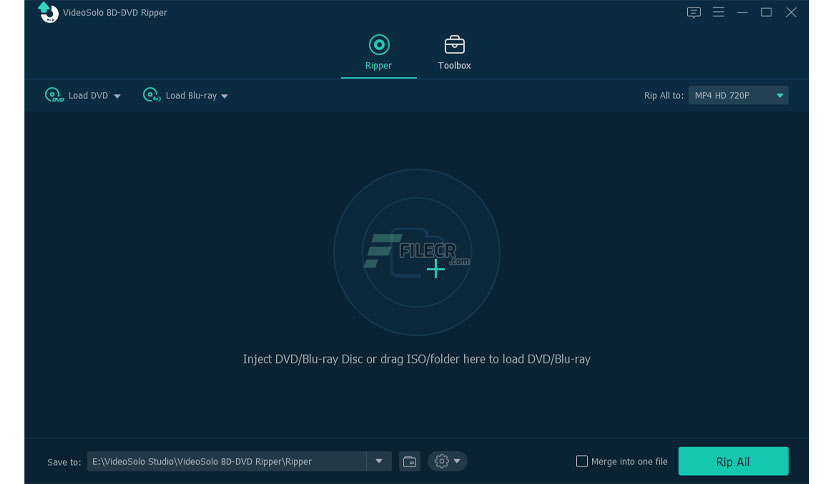Open the hamburger menu icon
836x484 pixels.
click(x=718, y=12)
